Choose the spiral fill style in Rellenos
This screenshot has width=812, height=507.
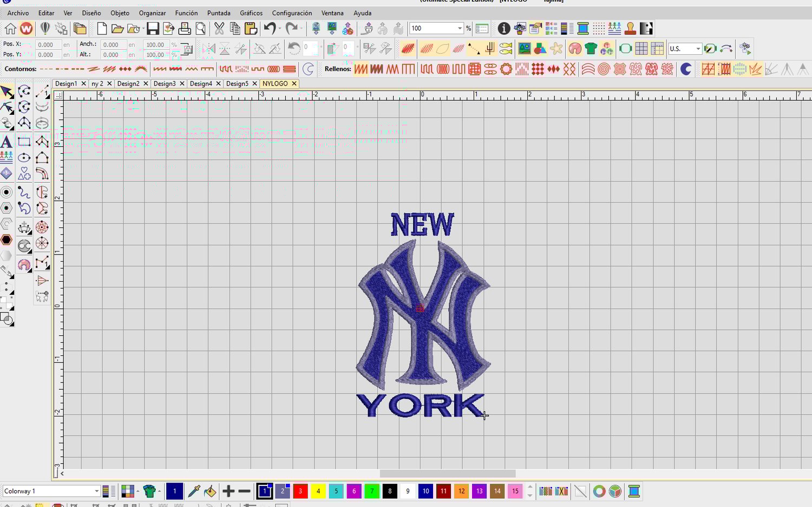(x=604, y=69)
